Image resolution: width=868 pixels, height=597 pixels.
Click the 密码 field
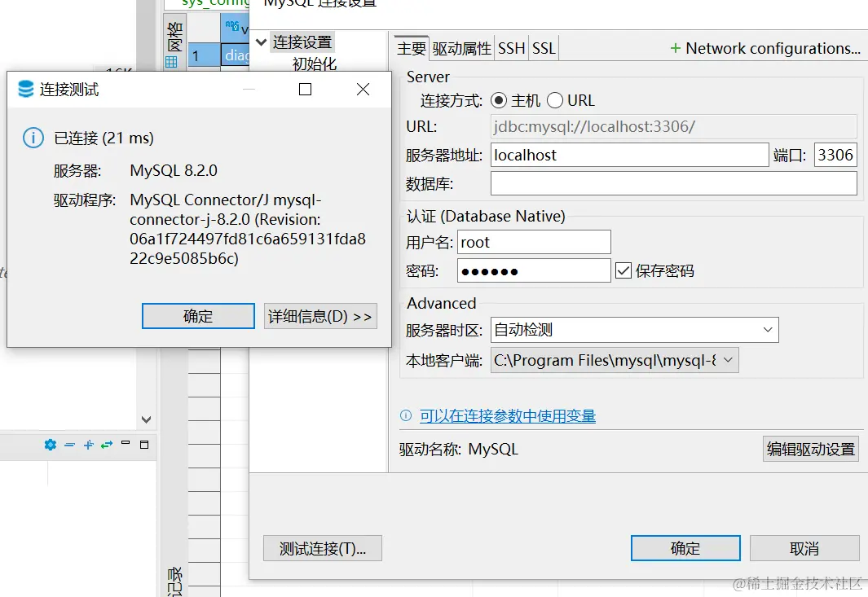click(x=534, y=270)
